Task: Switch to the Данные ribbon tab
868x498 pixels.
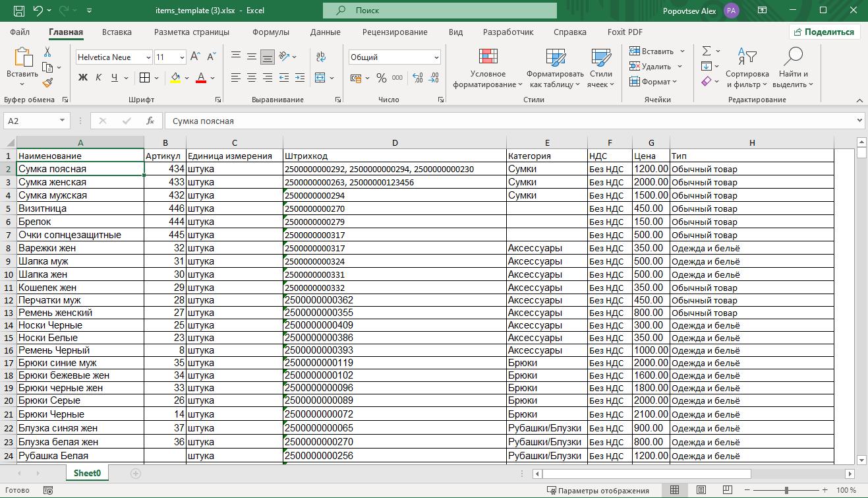Action: (x=325, y=32)
